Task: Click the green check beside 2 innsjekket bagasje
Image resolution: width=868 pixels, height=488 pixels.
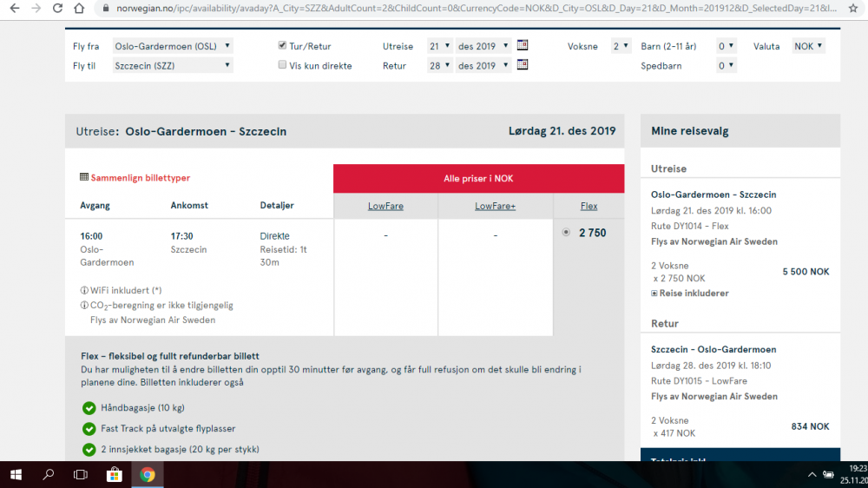Action: click(89, 449)
